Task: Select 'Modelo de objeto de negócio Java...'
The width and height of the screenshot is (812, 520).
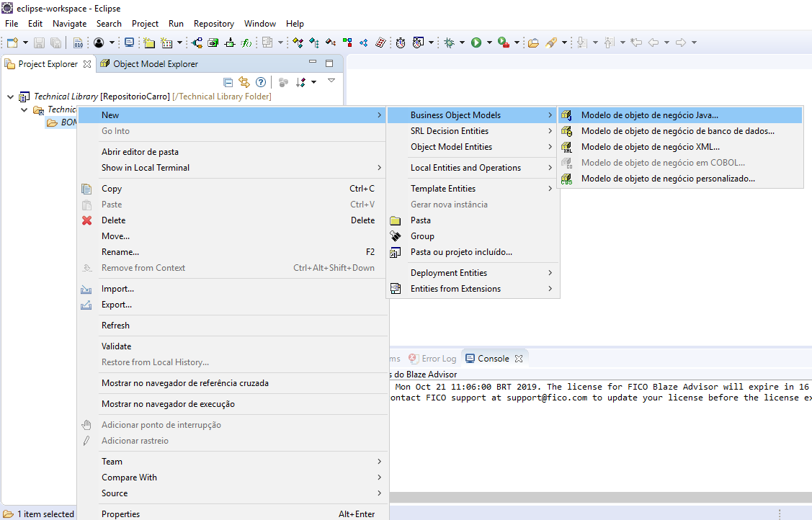Action: pos(647,114)
